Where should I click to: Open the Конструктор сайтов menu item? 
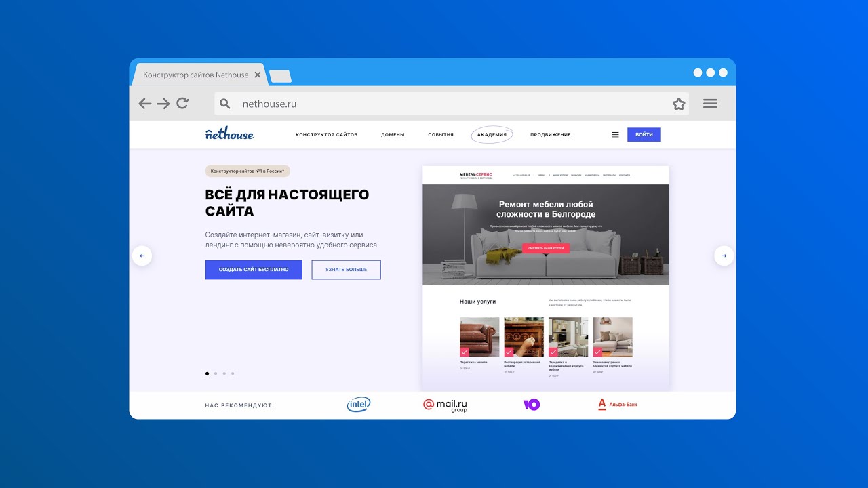pos(326,135)
